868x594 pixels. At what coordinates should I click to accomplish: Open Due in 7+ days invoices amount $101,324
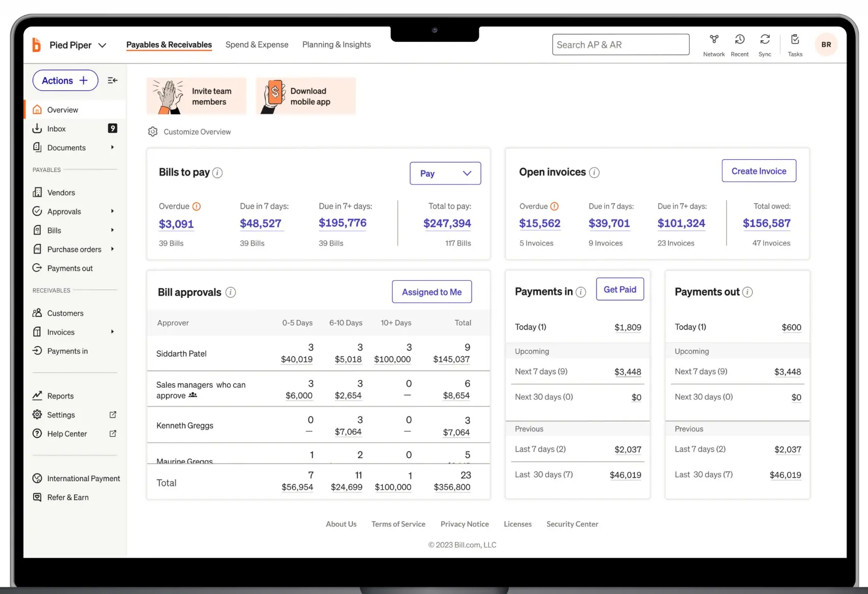(681, 224)
